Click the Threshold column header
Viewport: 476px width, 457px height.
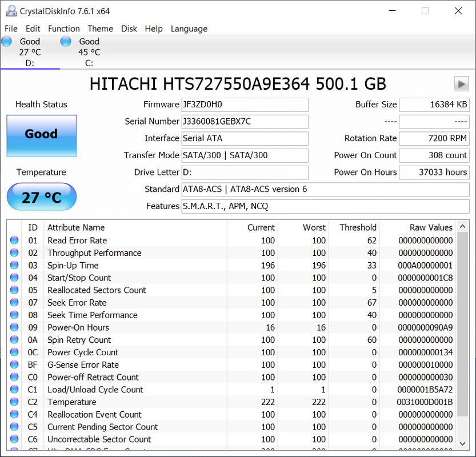coord(354,227)
